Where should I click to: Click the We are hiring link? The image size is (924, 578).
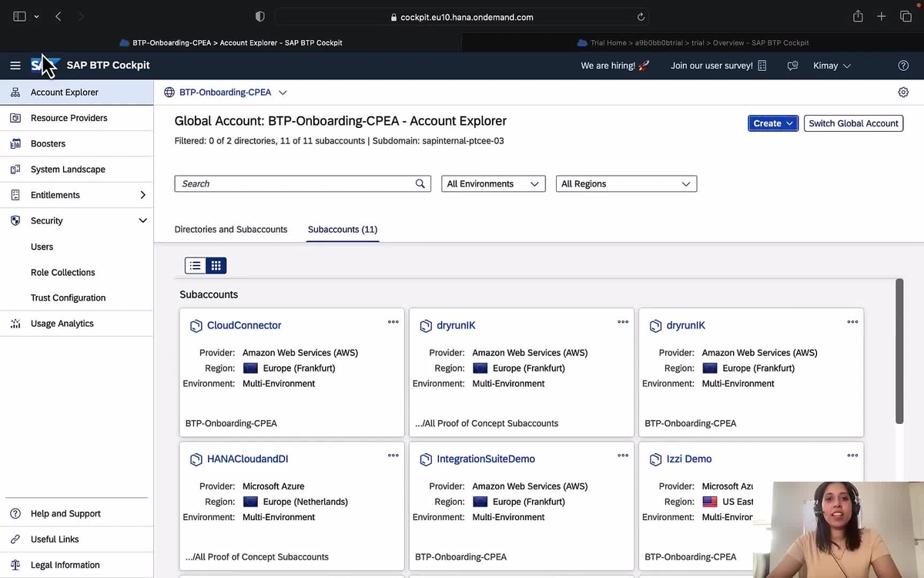615,66
